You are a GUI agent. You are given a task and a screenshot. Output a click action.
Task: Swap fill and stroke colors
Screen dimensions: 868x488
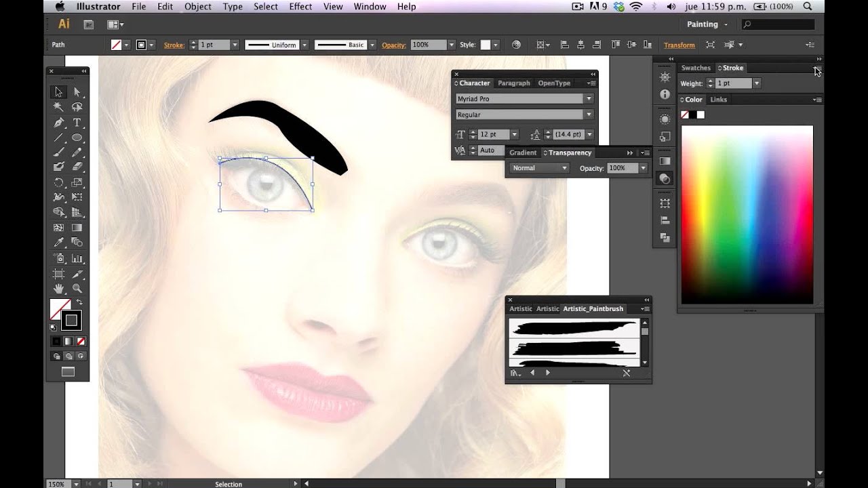pyautogui.click(x=79, y=302)
